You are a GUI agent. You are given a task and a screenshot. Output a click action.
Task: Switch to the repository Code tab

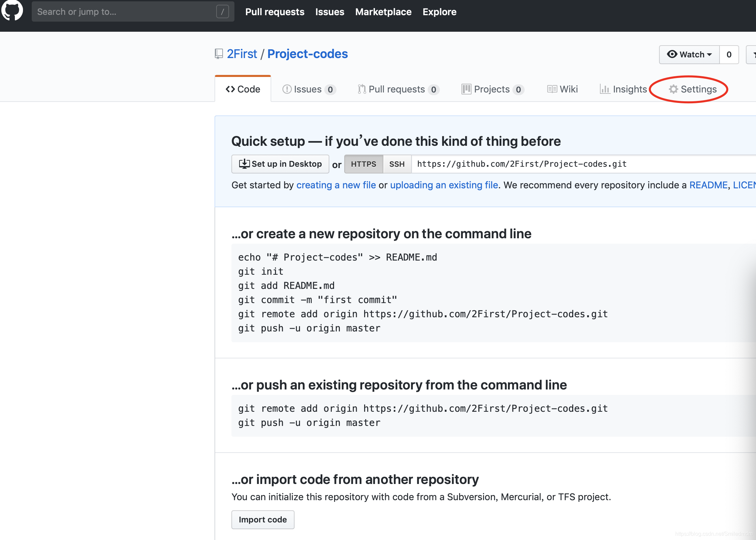(243, 89)
